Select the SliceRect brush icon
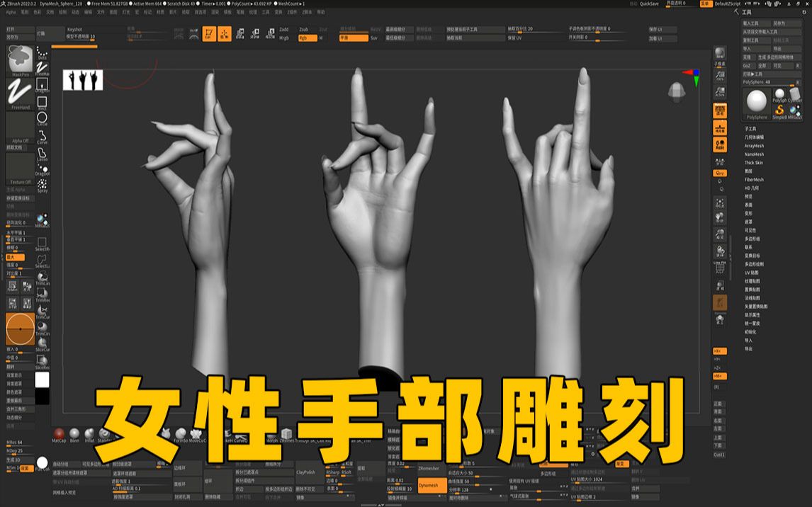 pyautogui.click(x=42, y=362)
